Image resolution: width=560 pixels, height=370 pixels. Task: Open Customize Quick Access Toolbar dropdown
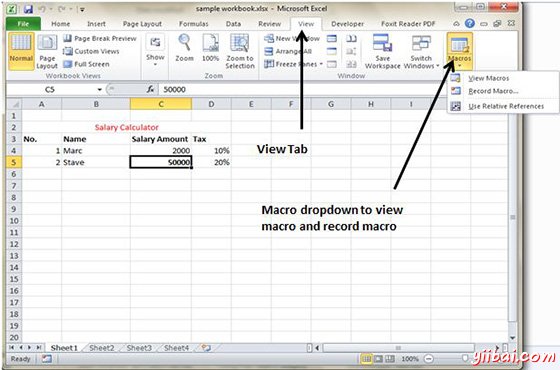(82, 10)
